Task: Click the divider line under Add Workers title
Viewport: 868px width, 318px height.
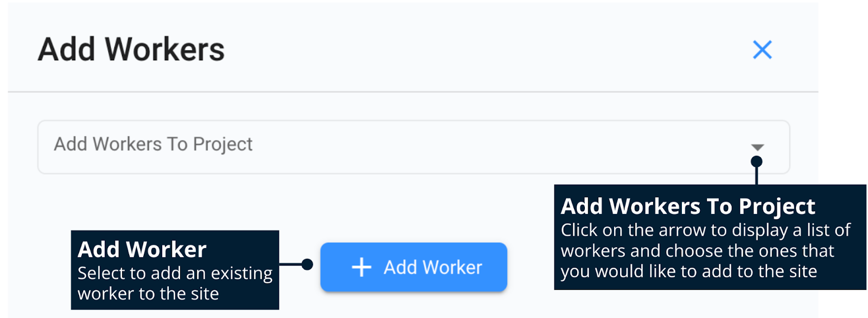Action: pos(412,92)
